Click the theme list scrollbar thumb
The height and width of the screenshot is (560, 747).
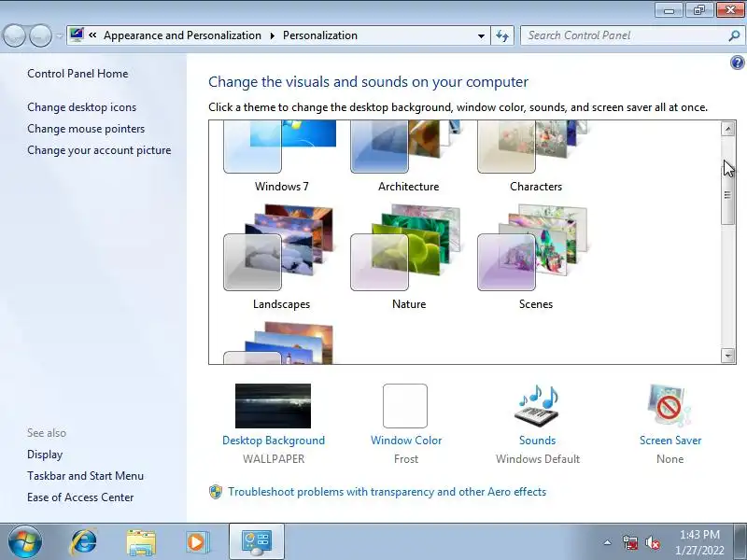[728, 195]
